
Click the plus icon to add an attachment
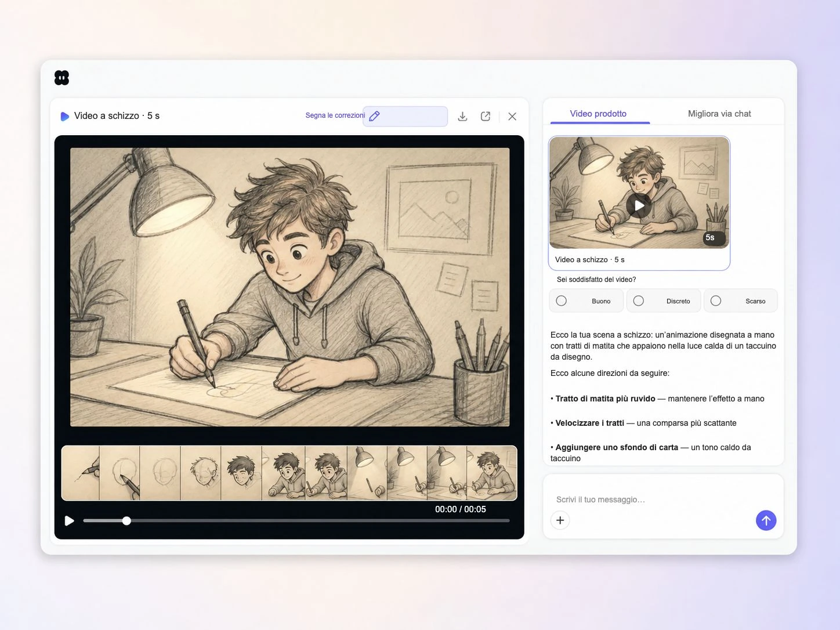pos(560,520)
